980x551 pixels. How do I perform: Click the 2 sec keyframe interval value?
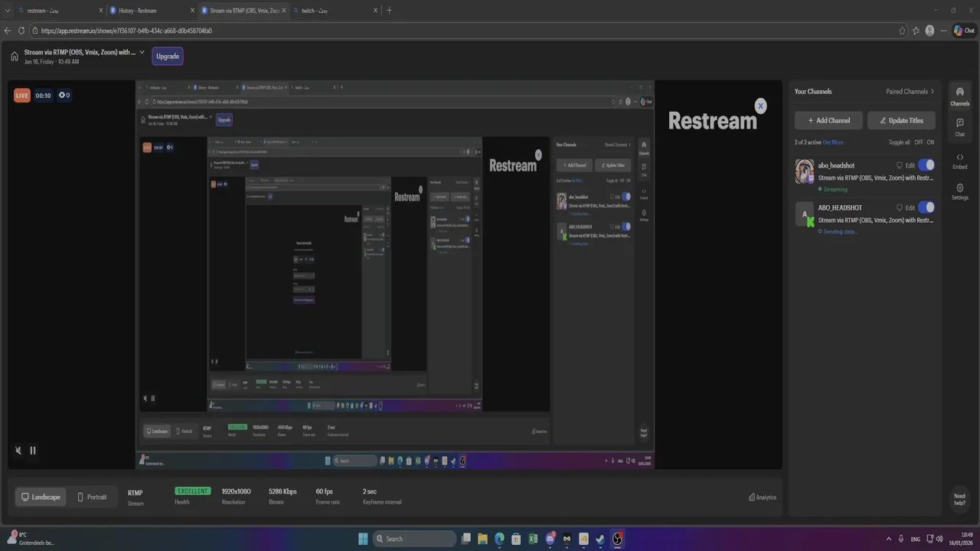(x=370, y=491)
